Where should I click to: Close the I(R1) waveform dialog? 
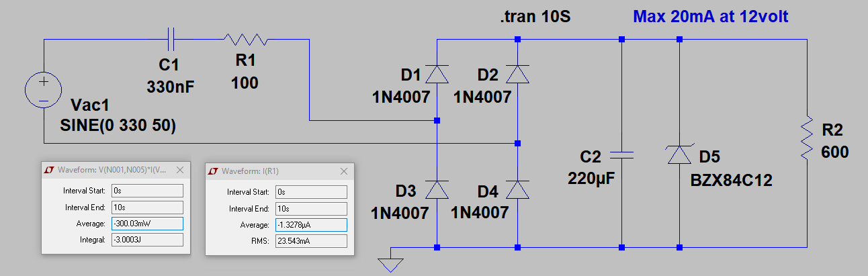[343, 171]
